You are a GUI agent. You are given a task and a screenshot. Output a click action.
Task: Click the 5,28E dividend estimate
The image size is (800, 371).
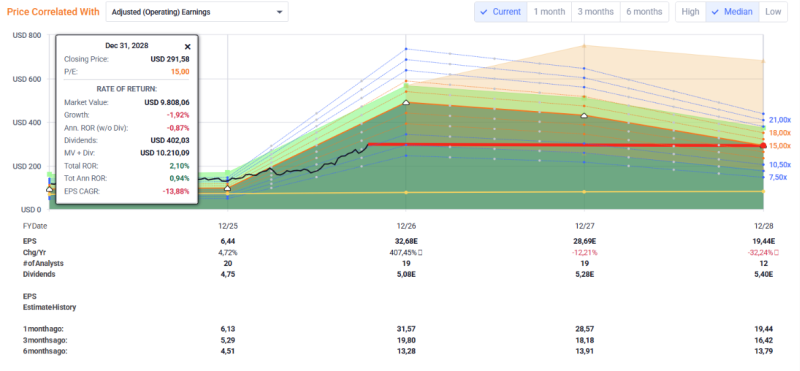584,274
